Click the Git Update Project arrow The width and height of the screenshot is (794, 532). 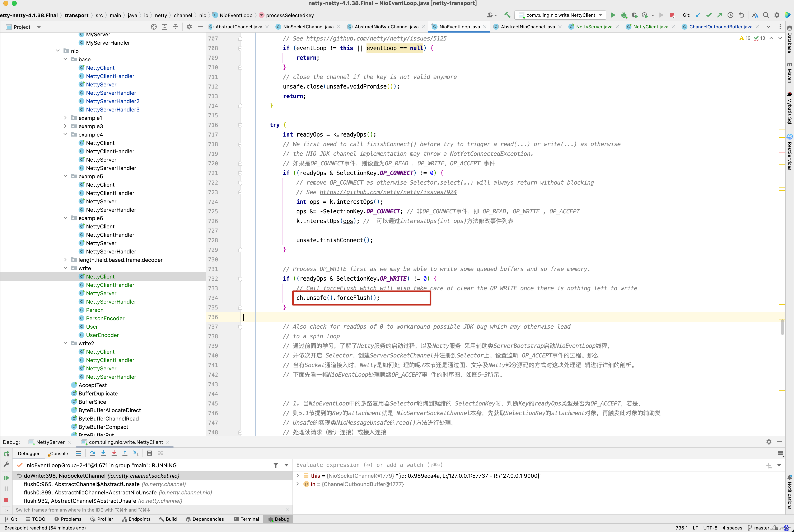click(x=698, y=15)
